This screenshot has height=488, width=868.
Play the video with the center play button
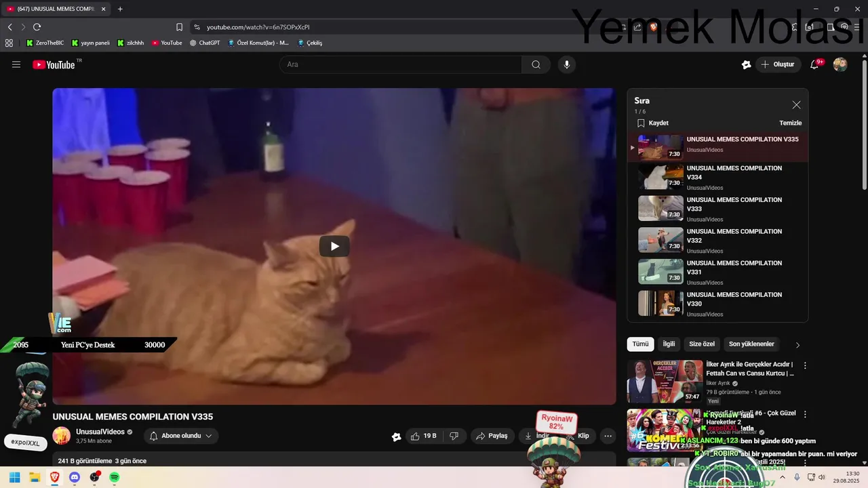coord(334,246)
